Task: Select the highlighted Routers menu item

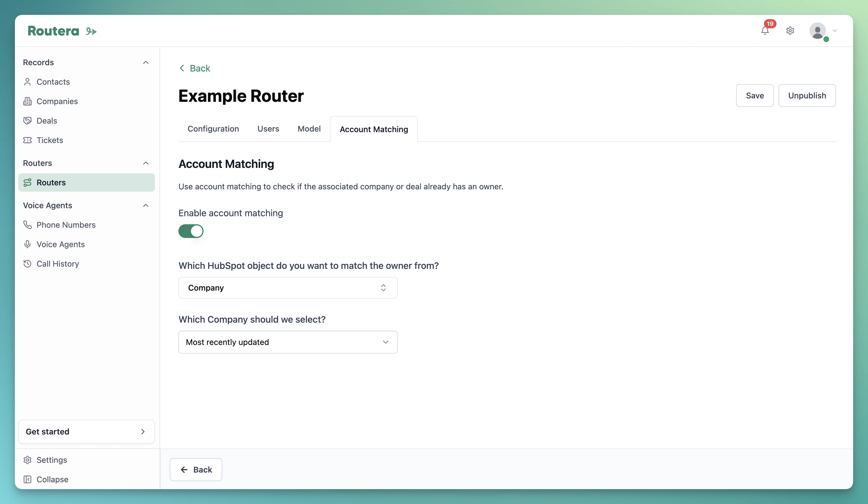Action: point(86,182)
